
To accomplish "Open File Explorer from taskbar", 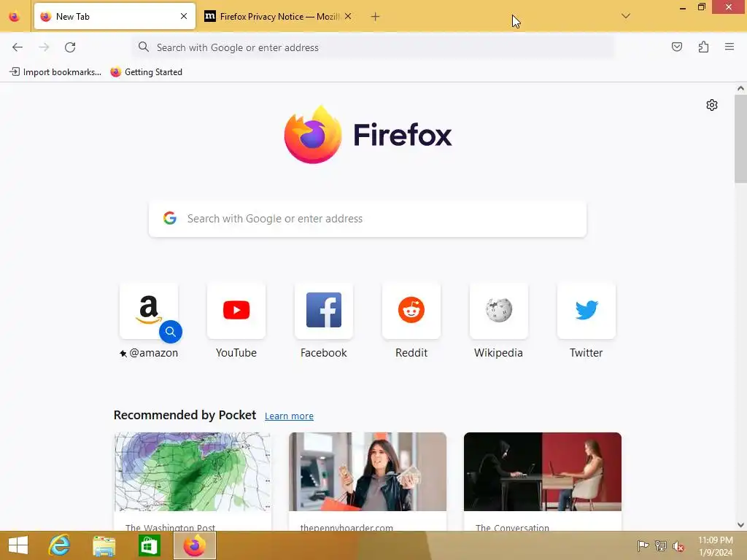I will [x=104, y=545].
